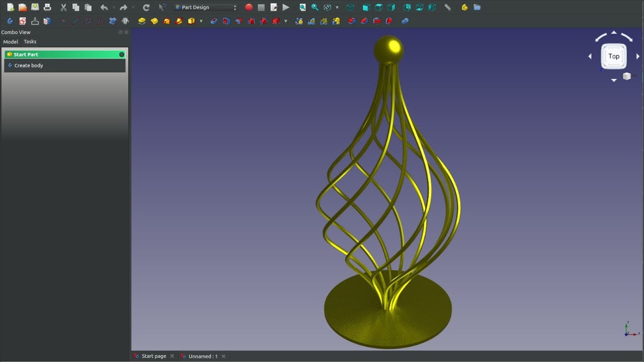644x362 pixels.
Task: Switch to Bottom view icon
Action: click(420, 8)
